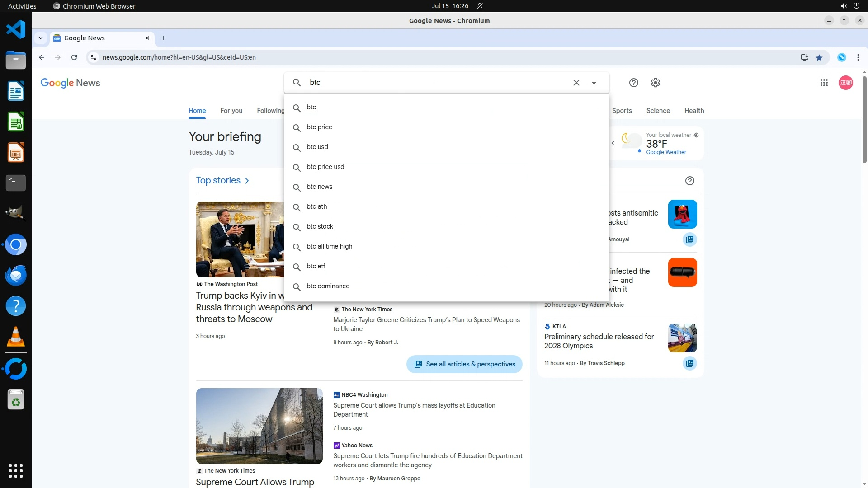Open the For you tab
Viewport: 868px width, 488px height.
pos(231,111)
